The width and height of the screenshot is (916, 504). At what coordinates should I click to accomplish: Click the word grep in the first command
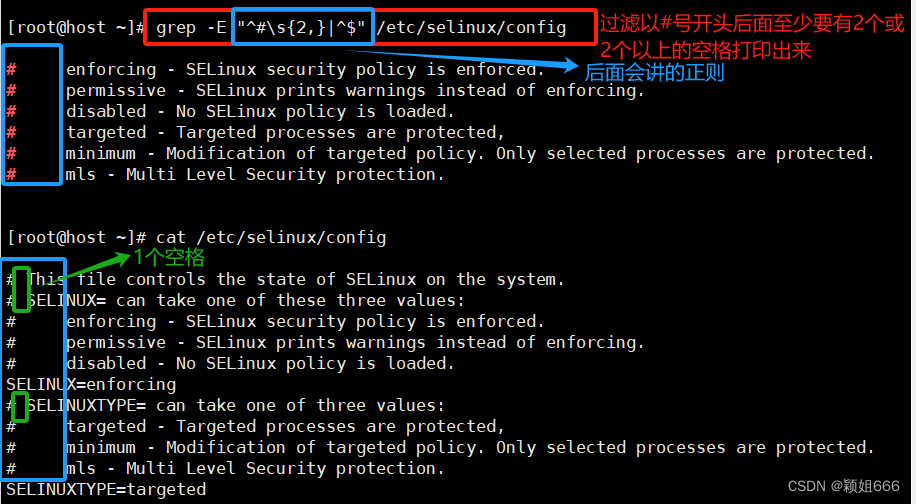coord(176,27)
